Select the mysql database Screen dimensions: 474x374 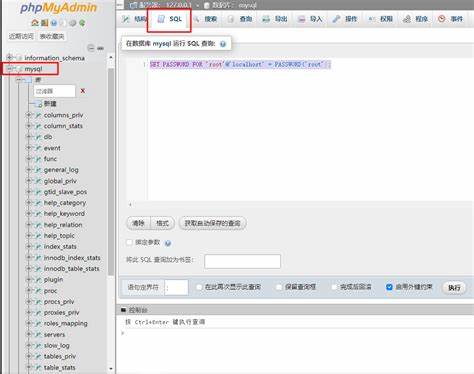coord(33,69)
